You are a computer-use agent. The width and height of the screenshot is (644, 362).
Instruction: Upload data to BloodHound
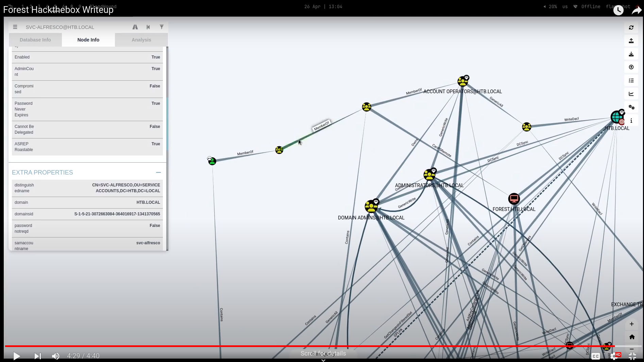[x=631, y=40]
